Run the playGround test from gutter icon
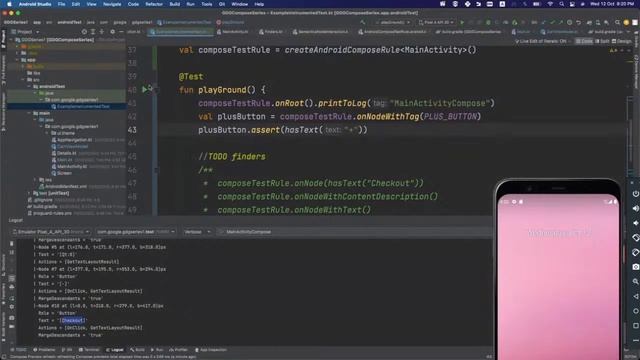This screenshot has height=360, width=640. (144, 89)
